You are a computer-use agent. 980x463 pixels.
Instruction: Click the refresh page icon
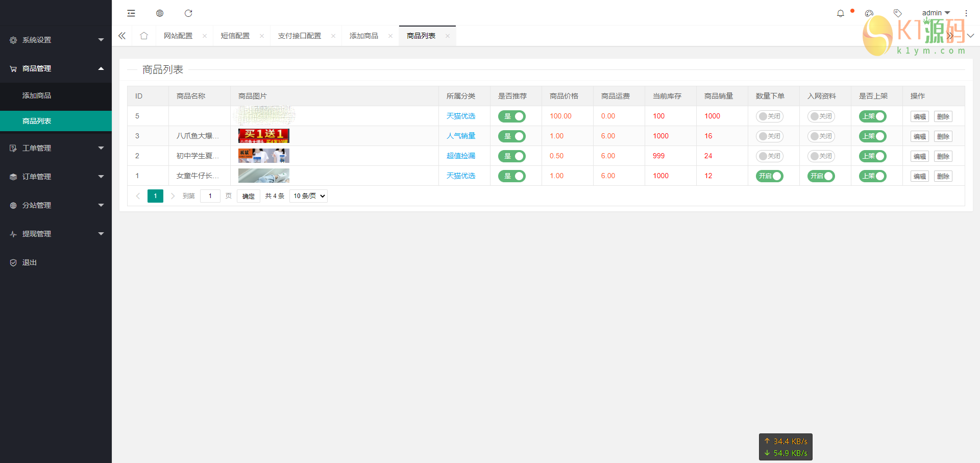coord(188,13)
